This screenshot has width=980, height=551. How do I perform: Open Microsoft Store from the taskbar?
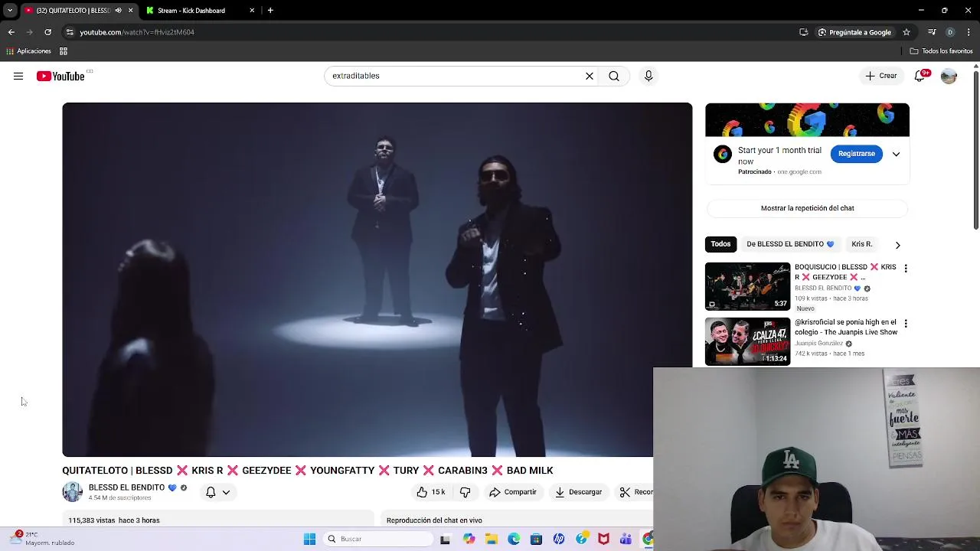[536, 539]
